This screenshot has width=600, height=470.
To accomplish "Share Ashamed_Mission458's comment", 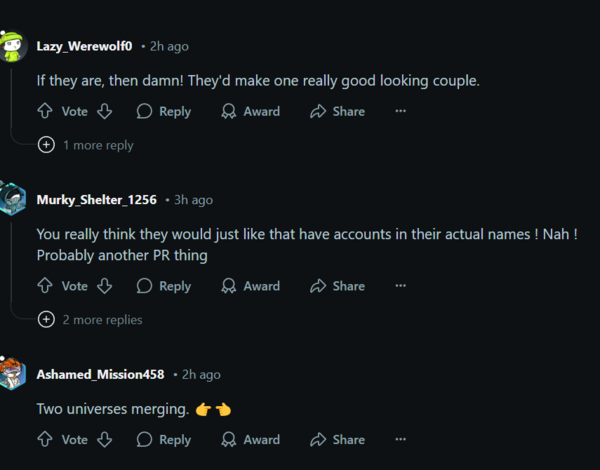I will point(337,440).
